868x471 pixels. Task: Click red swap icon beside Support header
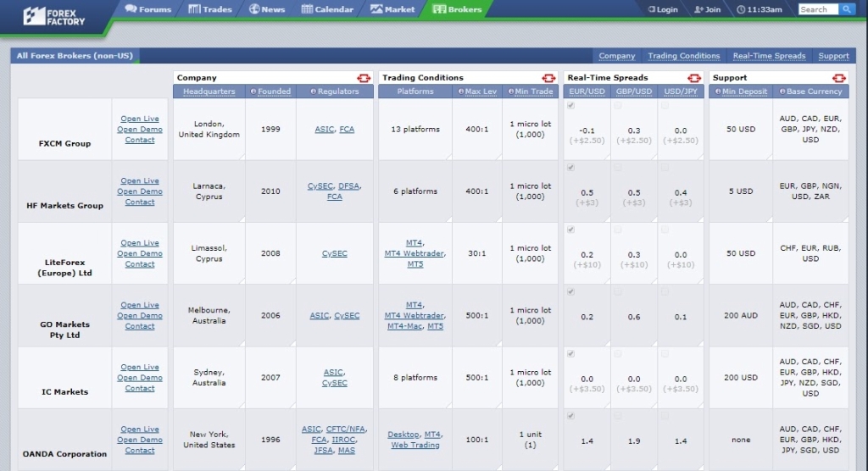839,78
